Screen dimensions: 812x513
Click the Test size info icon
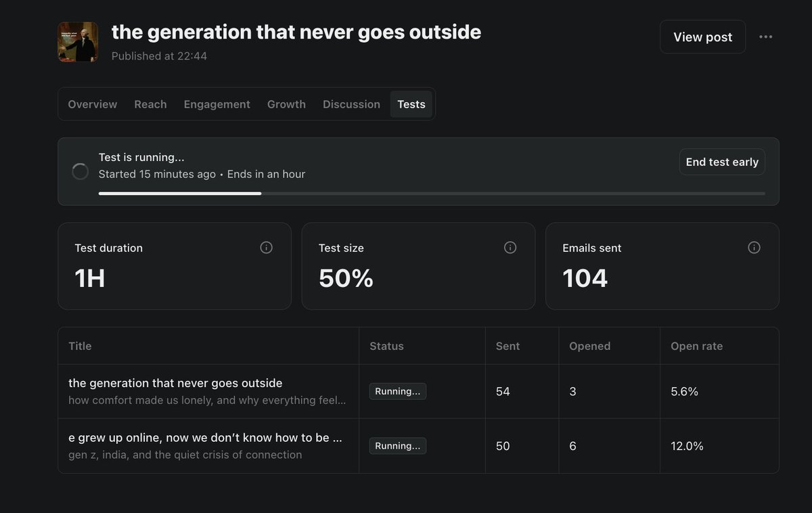click(x=510, y=248)
